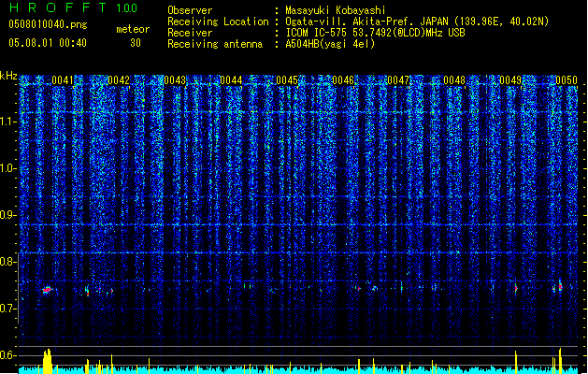
Task: Click the 0041 time marker
Action: [63, 80]
